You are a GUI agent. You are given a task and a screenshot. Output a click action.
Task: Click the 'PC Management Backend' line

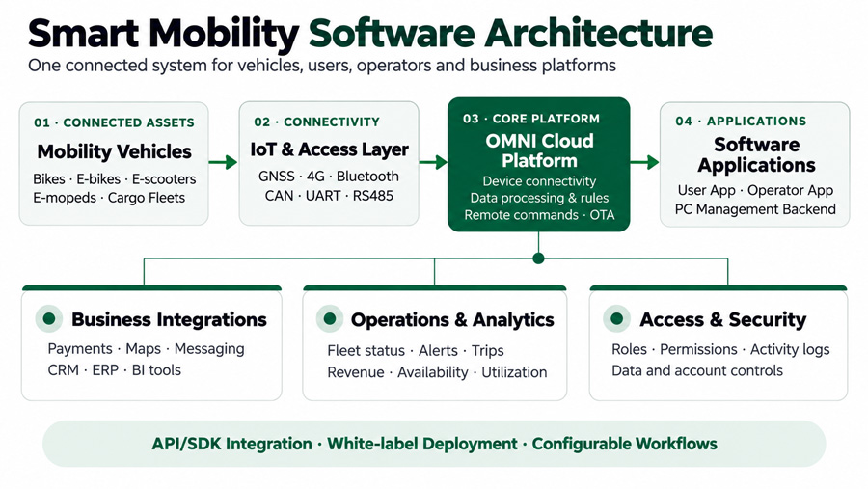coord(755,209)
